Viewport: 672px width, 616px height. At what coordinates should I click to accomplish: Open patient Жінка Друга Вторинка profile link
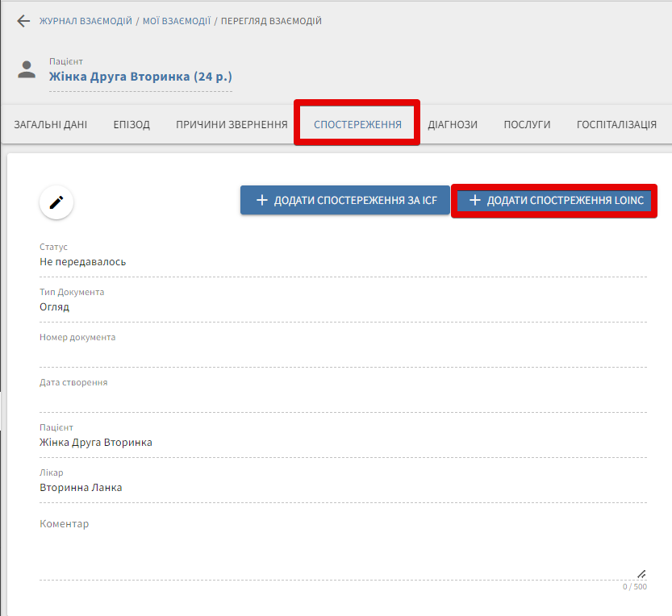(140, 77)
